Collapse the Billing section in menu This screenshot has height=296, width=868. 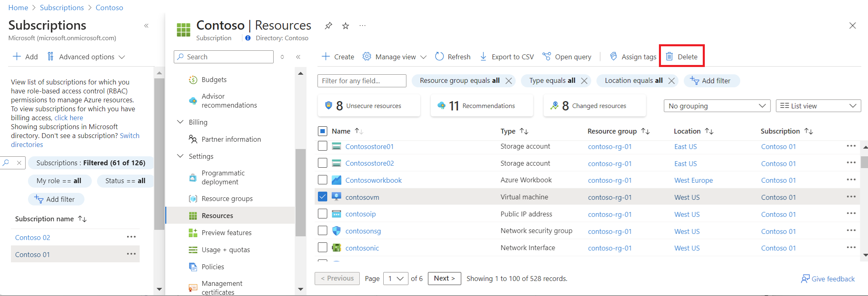(181, 122)
